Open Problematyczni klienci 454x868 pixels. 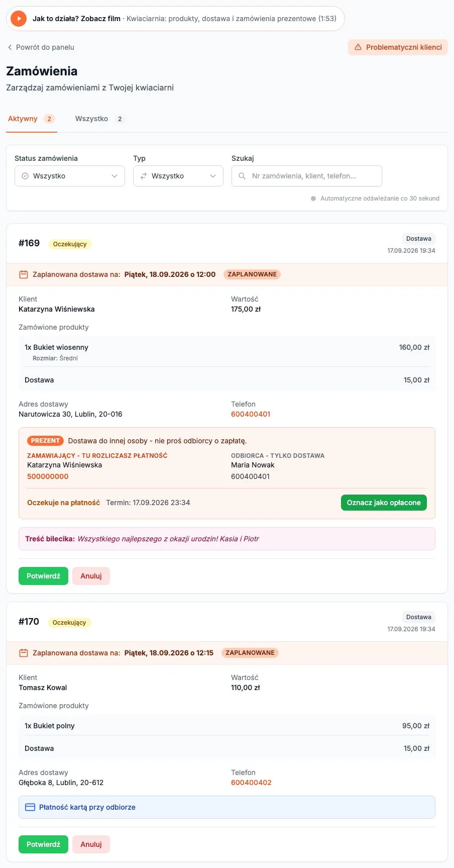(398, 47)
